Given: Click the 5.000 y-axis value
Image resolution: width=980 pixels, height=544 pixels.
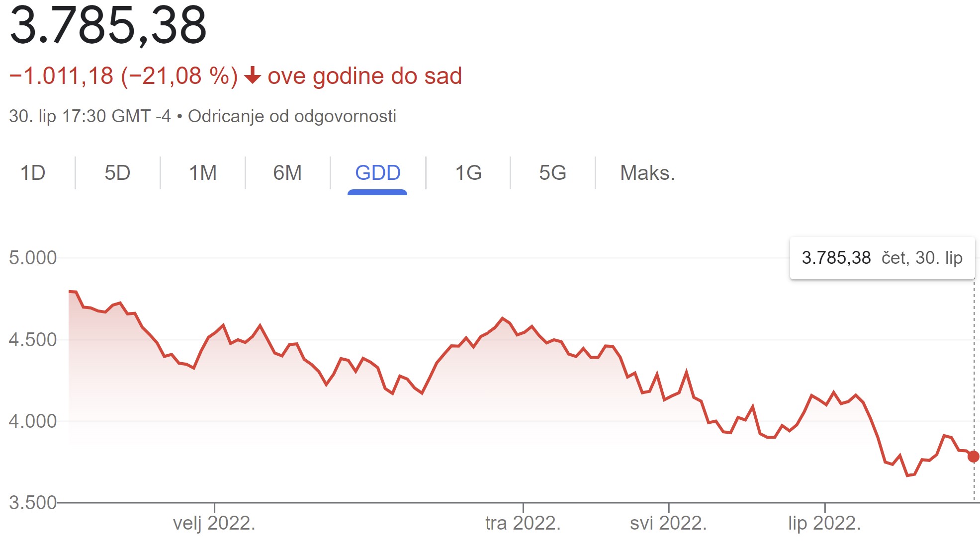Looking at the screenshot, I should tap(33, 258).
